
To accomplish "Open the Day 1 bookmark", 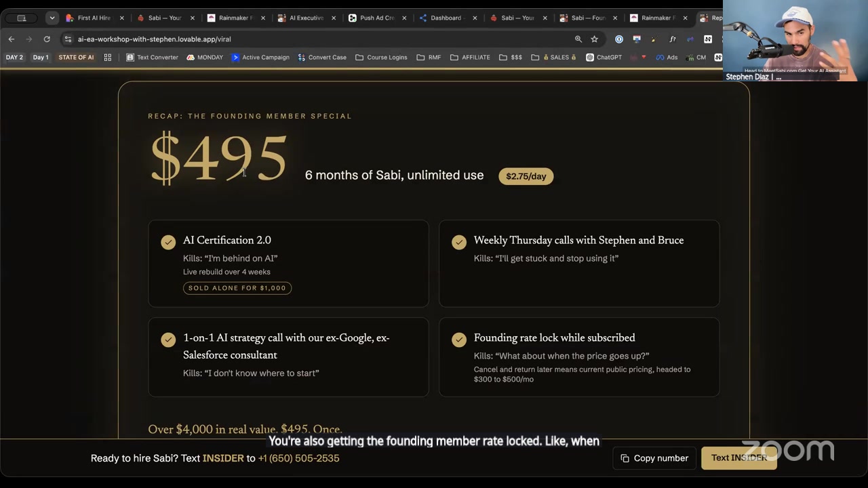I will coord(41,58).
